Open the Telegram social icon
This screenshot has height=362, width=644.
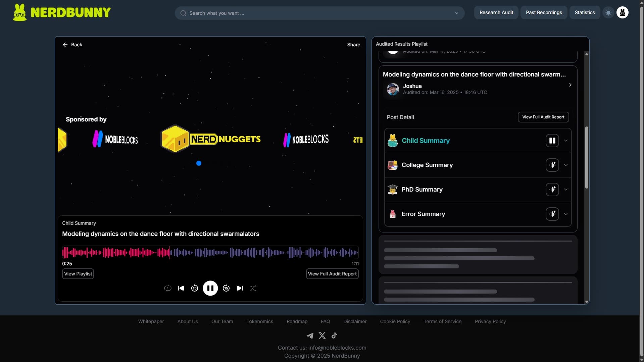[310, 335]
